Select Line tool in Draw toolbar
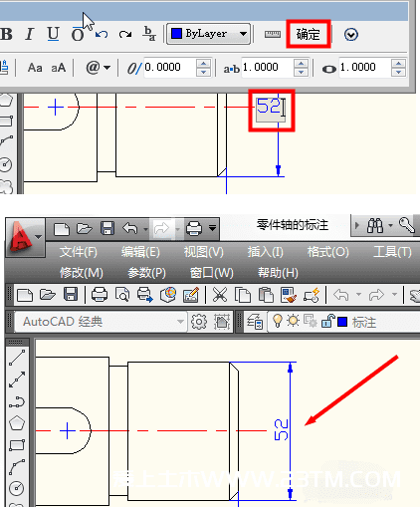This screenshot has width=420, height=507. click(x=17, y=358)
